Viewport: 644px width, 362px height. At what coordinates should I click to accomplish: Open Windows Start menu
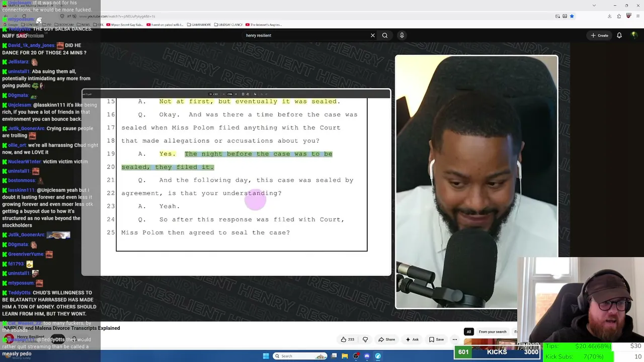(266, 356)
